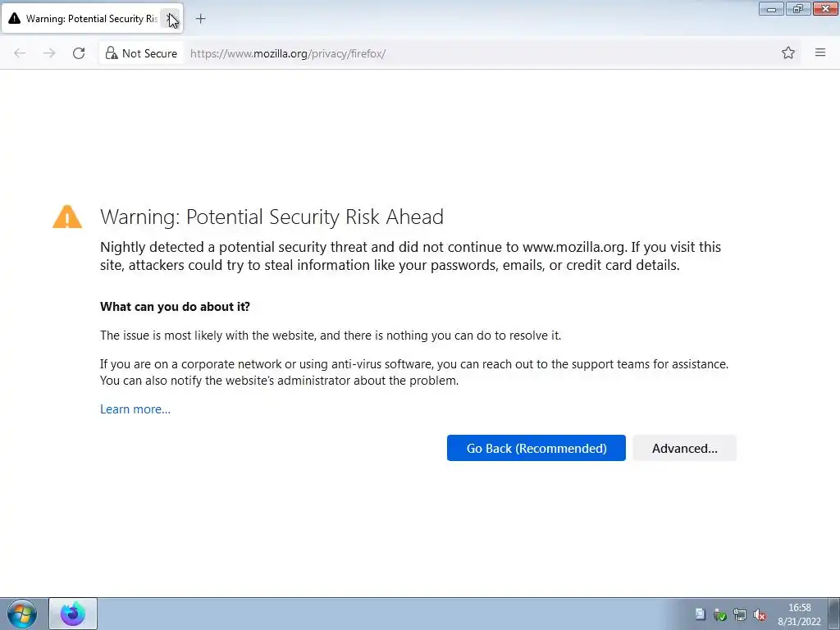Close the Potential Security Risk tab

(x=171, y=19)
